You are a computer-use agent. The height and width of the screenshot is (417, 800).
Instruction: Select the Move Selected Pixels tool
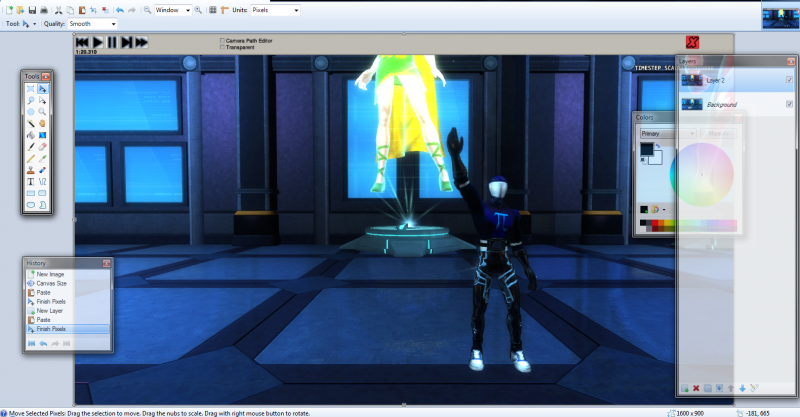42,89
